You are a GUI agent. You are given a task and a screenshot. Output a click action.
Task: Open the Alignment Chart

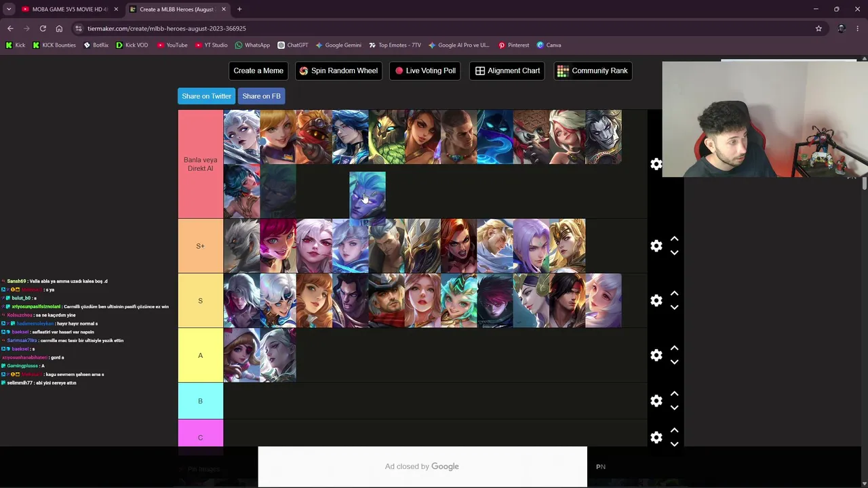(x=508, y=70)
